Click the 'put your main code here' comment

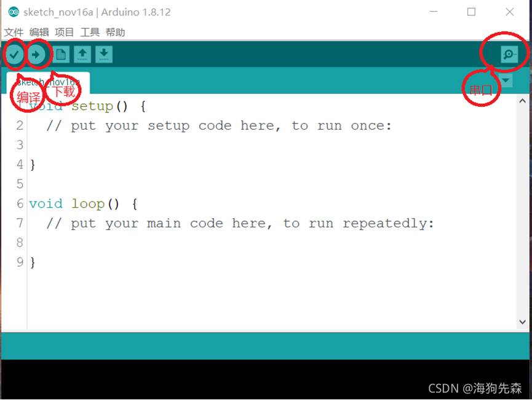pos(240,224)
